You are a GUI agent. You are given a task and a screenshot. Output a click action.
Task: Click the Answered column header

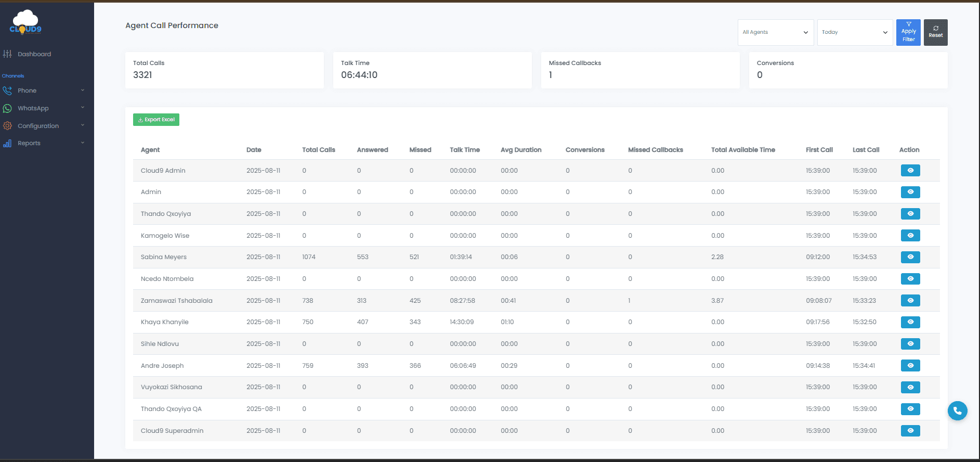(x=372, y=150)
